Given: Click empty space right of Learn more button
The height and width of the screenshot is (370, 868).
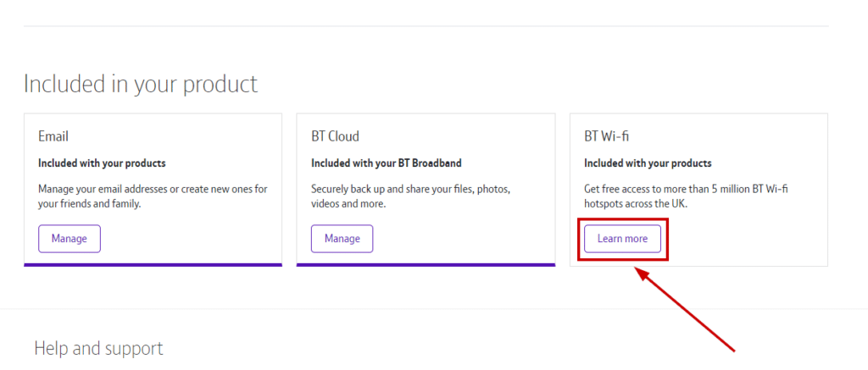Looking at the screenshot, I should point(746,239).
